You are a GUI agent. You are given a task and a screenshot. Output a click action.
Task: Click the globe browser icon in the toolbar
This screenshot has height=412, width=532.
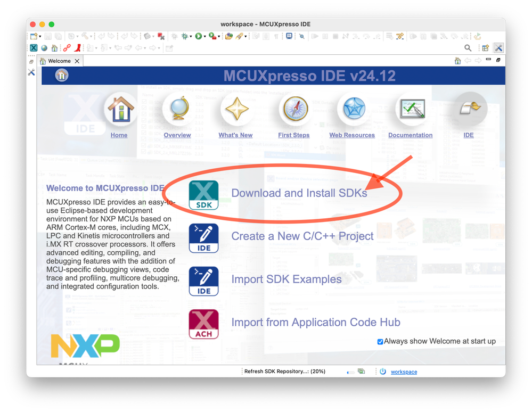(x=43, y=47)
